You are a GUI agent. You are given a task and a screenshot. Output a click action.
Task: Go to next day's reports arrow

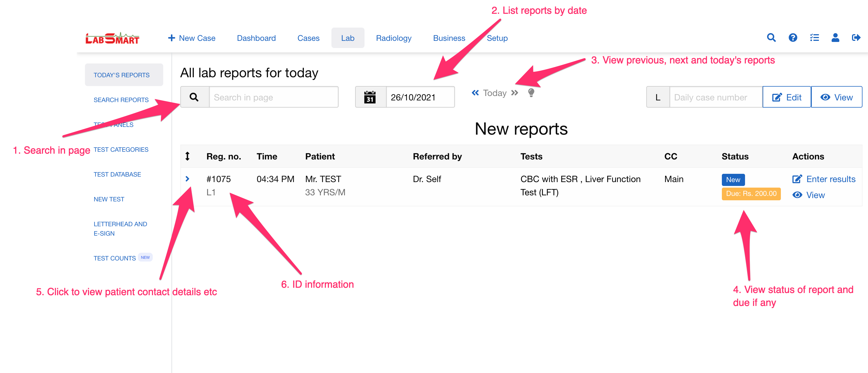tap(515, 93)
